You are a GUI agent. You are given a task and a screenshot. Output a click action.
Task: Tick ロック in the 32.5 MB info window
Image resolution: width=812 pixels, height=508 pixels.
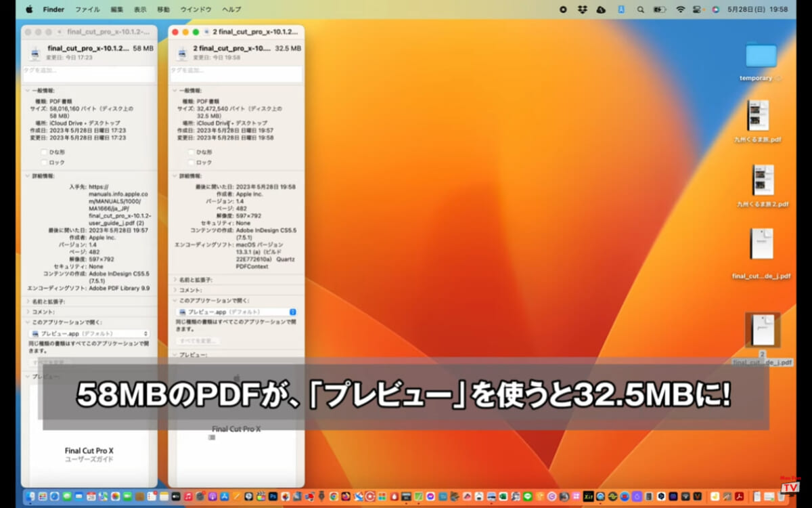(x=191, y=163)
